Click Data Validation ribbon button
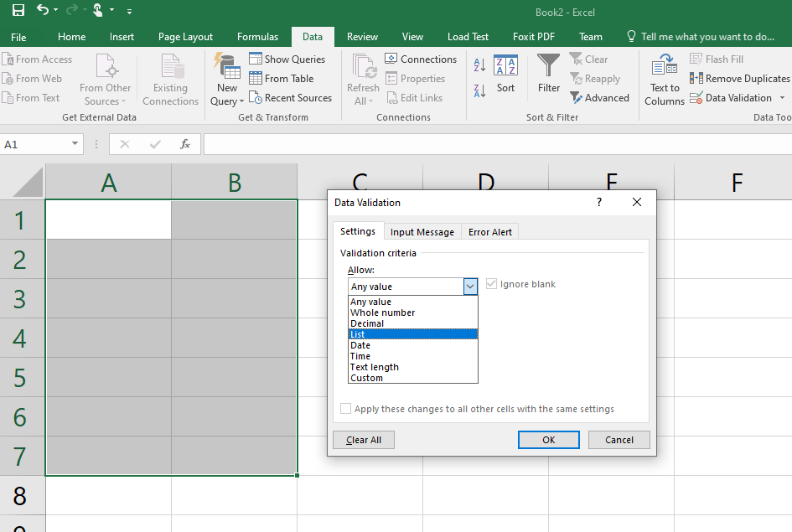Screen dimensions: 792x532 731,97
